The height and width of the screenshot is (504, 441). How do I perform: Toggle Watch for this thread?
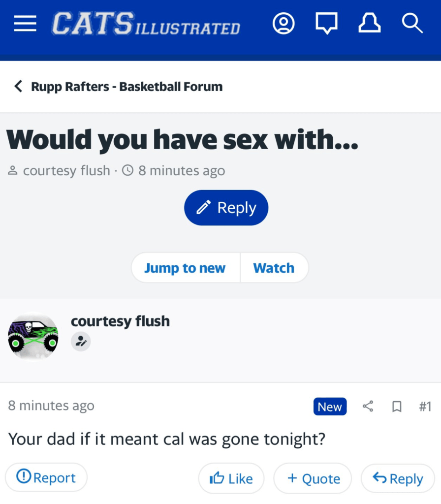point(274,268)
